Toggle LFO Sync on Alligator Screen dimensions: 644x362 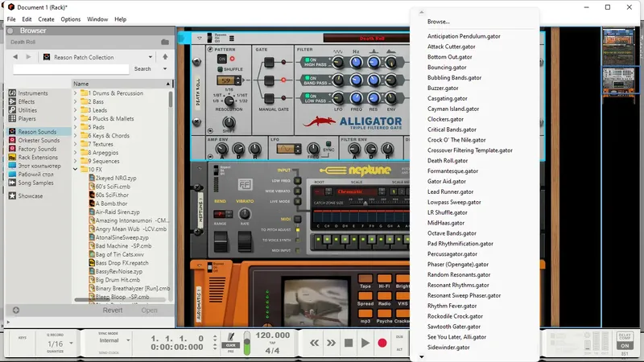(328, 144)
